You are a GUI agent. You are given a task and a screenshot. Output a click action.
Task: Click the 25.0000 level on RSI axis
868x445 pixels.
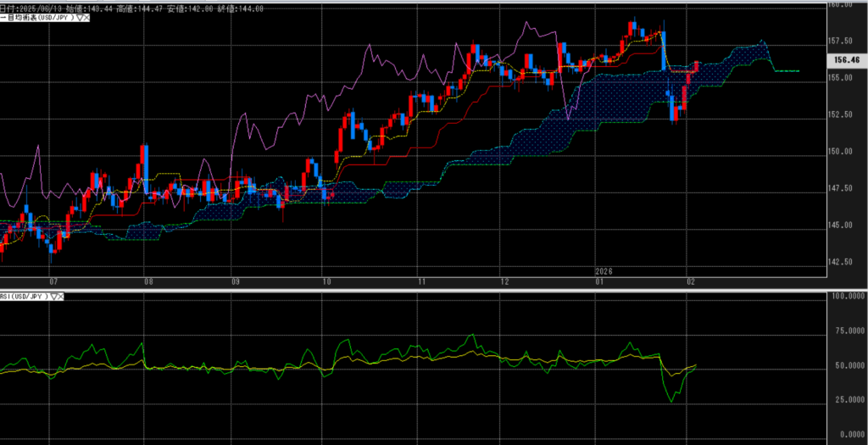pos(843,399)
